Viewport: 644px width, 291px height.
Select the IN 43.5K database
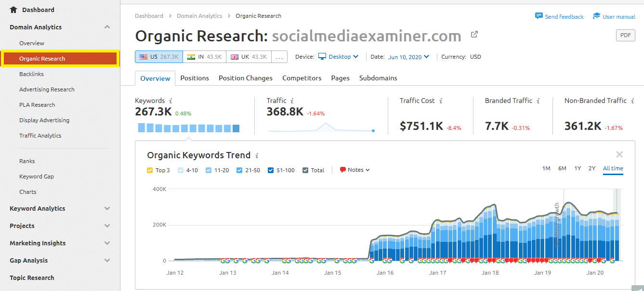coord(204,57)
